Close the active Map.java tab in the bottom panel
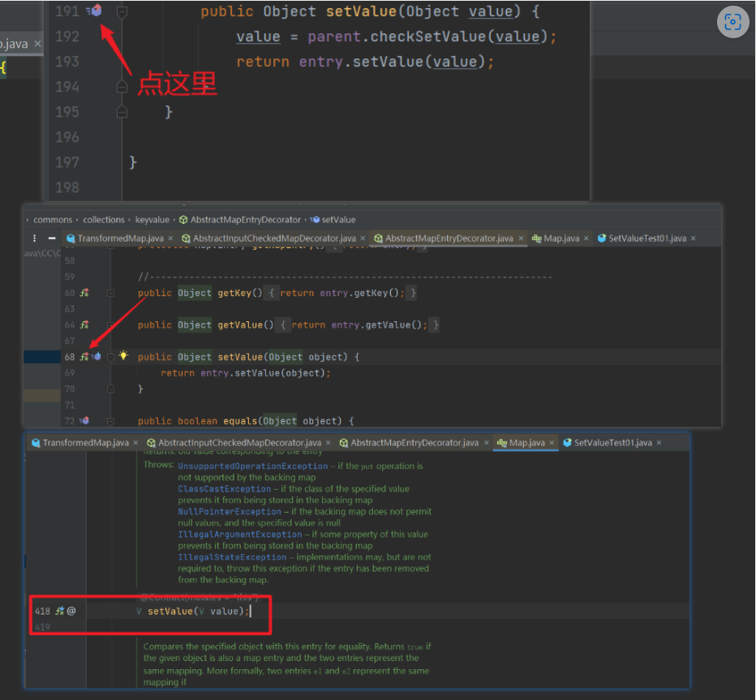 tap(552, 443)
